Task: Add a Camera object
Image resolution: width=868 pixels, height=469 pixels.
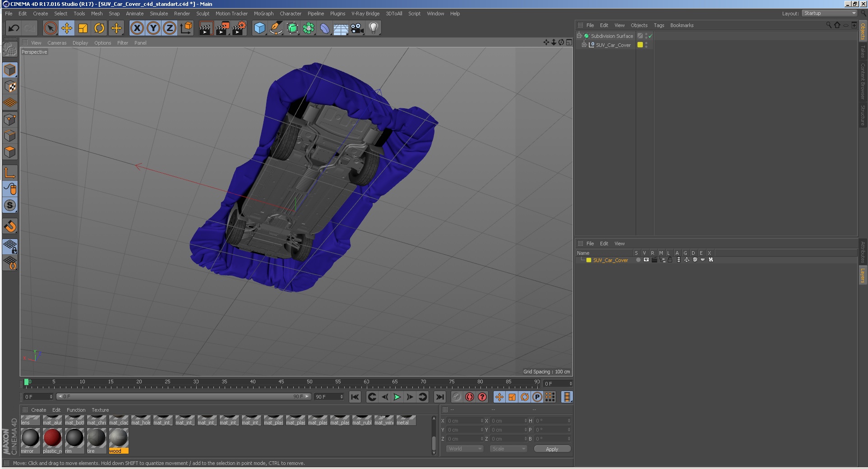Action: 357,28
